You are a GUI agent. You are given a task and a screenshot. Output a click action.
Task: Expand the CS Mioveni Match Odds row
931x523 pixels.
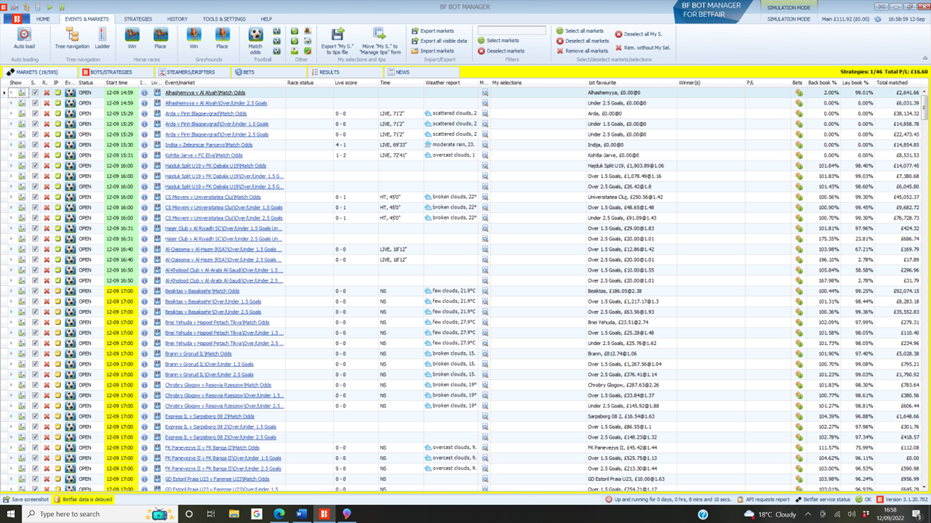coord(11,197)
